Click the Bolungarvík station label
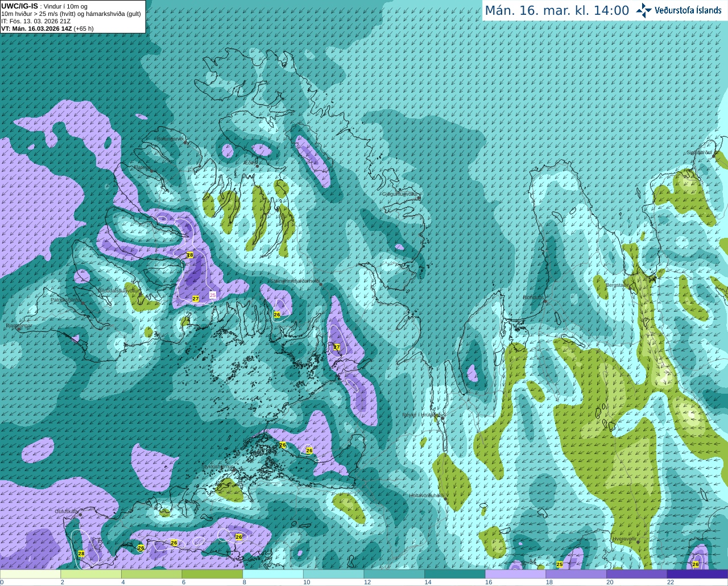 169,139
